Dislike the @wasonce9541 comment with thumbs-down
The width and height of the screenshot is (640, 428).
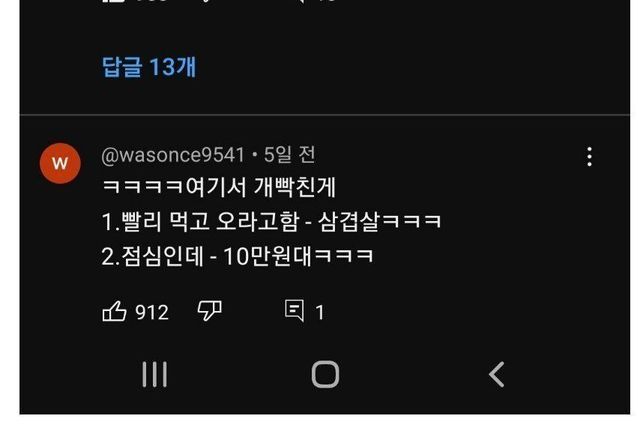coord(209,311)
